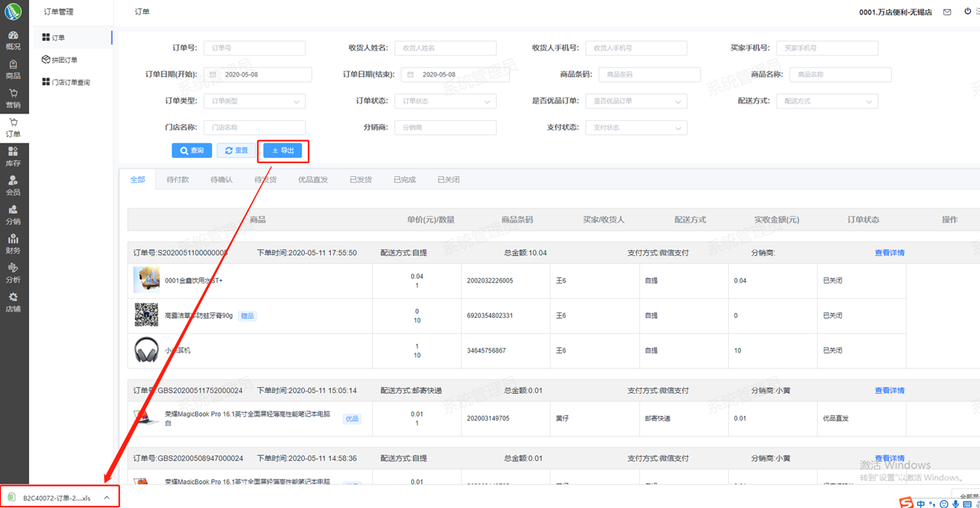Expand the 订单状态 dropdown
Viewport: 980px width, 508px height.
pos(445,101)
